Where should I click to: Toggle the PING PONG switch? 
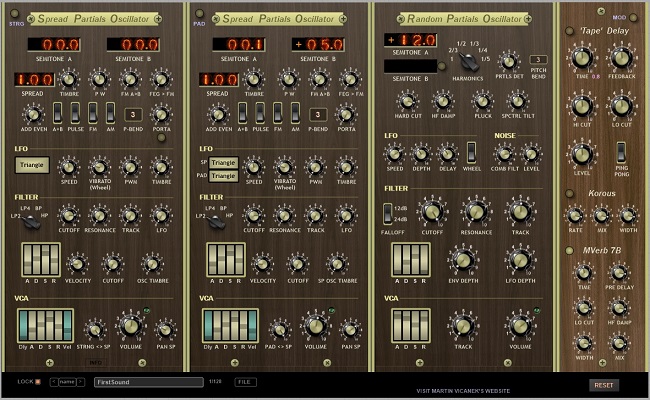[x=620, y=151]
